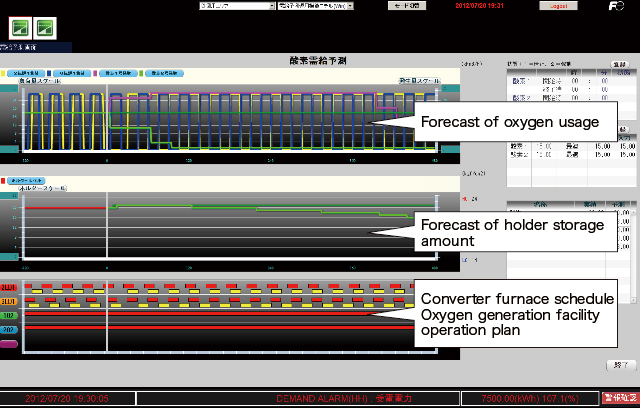Click the red holder legend color square
The image size is (640, 408).
tap(3, 181)
